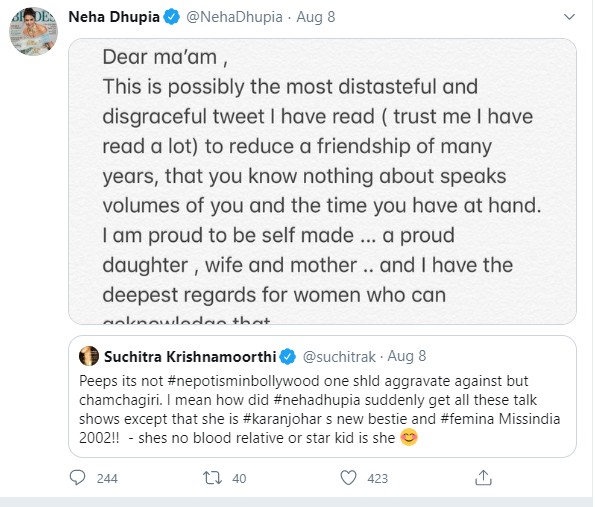Expand the tweet options chevron

(x=569, y=17)
